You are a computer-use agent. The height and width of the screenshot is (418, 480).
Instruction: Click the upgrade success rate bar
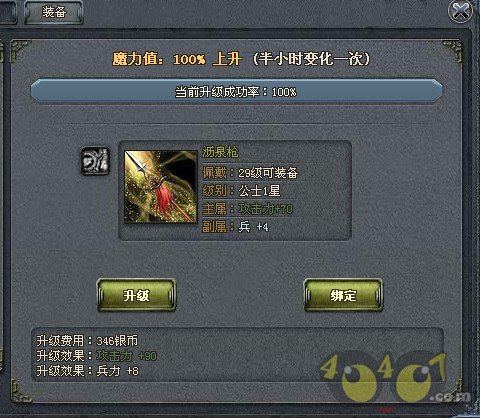point(236,91)
